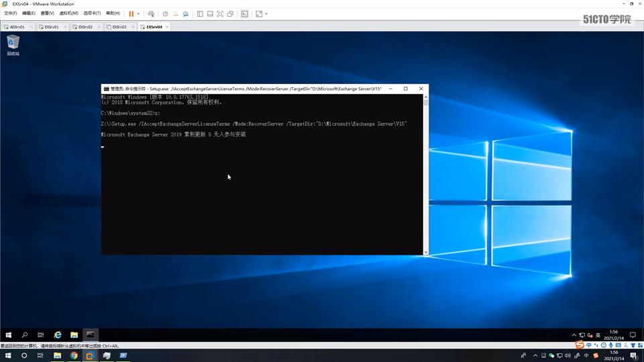This screenshot has height=362, width=644.
Task: Toggle the thumbnail bar icon in VMware toolbar
Action: [x=210, y=13]
